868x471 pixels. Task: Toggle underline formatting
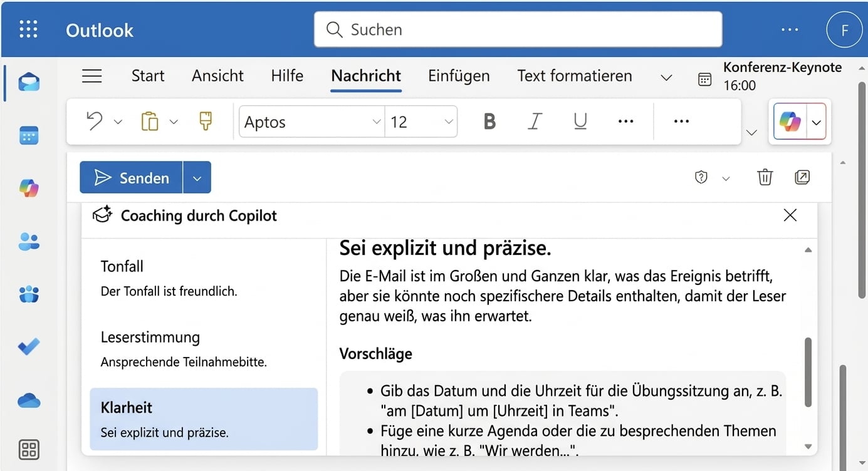(x=580, y=122)
